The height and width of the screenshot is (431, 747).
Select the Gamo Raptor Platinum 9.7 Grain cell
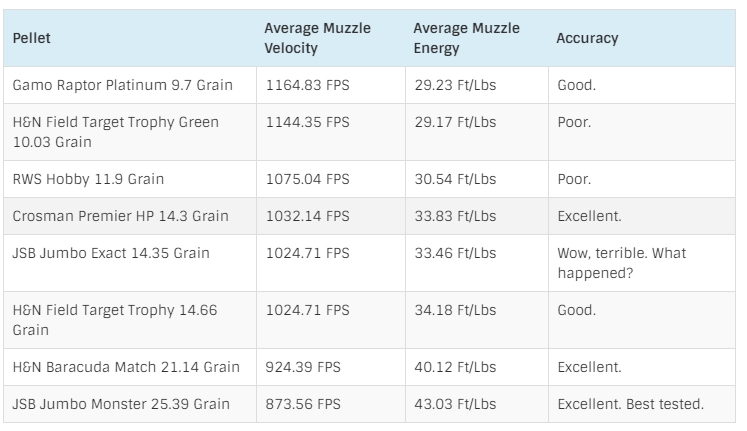click(x=122, y=85)
